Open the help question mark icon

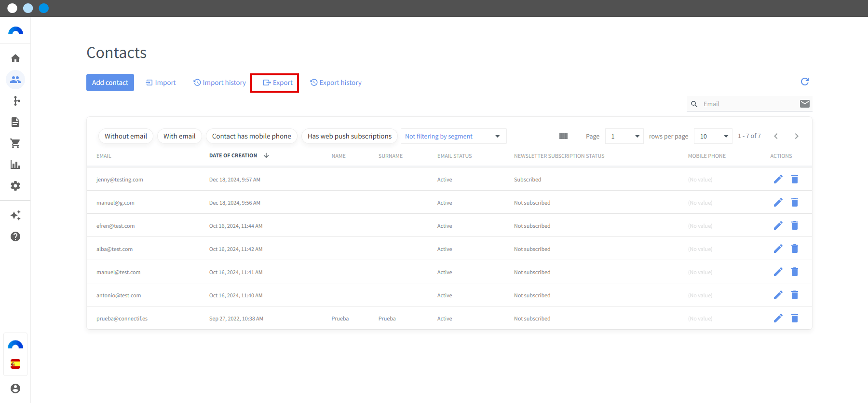(15, 236)
